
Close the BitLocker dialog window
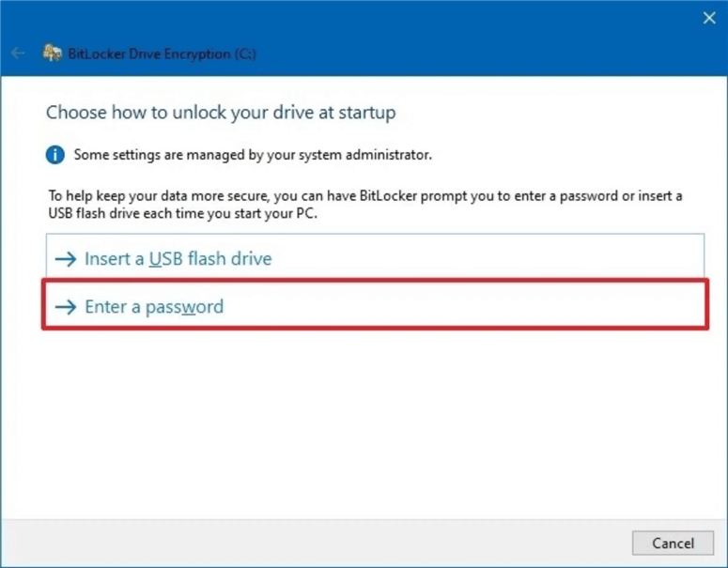709,18
